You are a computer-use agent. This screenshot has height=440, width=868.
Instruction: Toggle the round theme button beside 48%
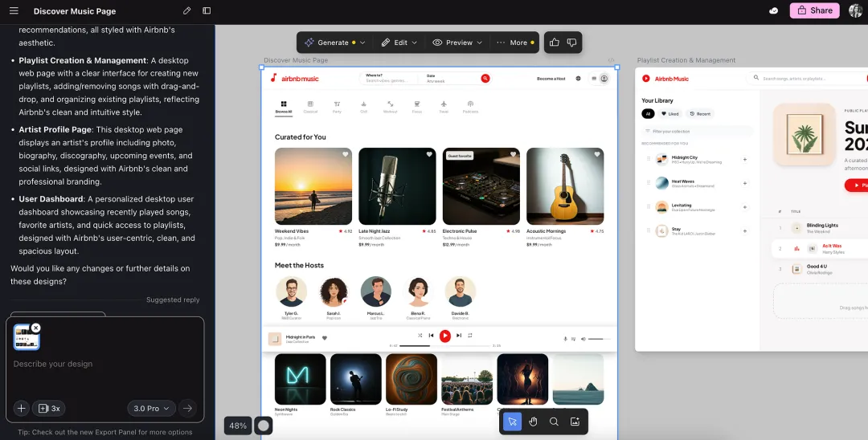(x=264, y=426)
